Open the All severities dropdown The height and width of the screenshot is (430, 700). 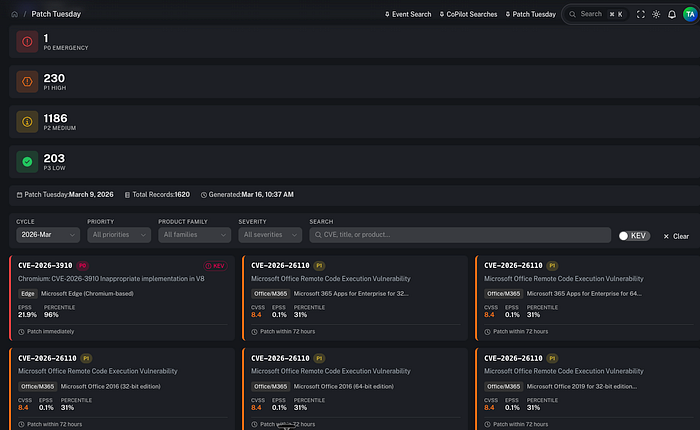pyautogui.click(x=270, y=235)
